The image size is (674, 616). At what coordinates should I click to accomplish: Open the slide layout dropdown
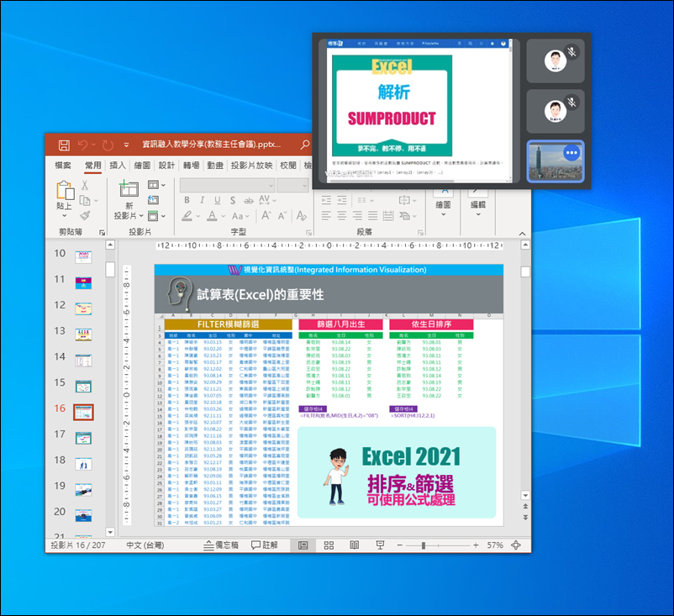pos(156,185)
